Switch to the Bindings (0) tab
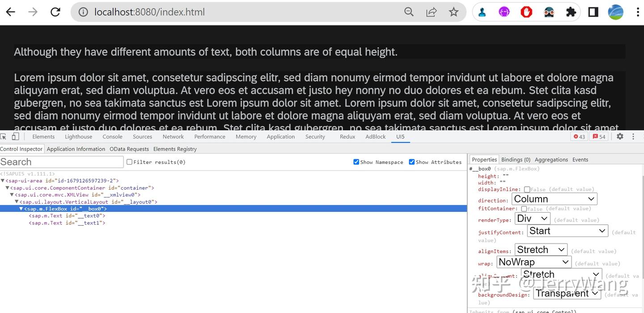This screenshot has width=644, height=313. click(516, 159)
